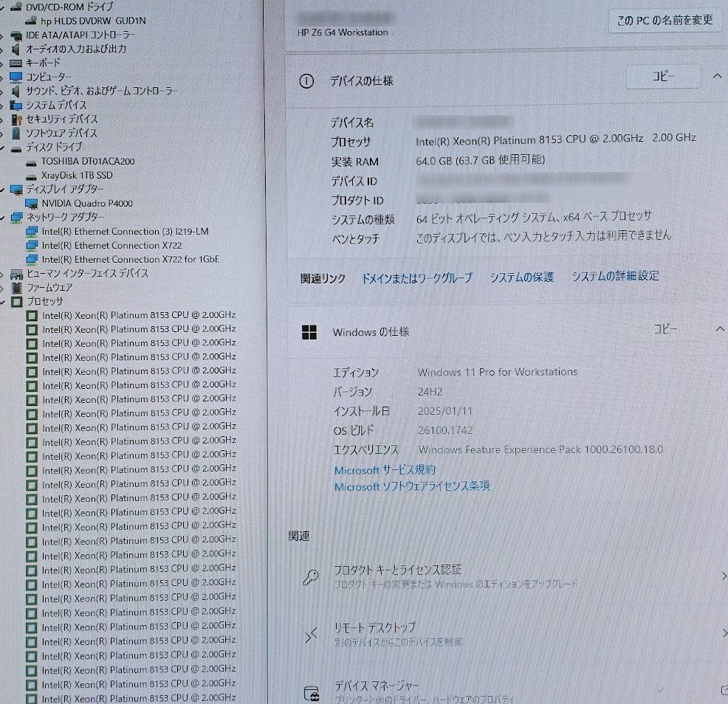
Task: Open Microsoft ソフトウェアライセンス条項 link
Action: [412, 486]
